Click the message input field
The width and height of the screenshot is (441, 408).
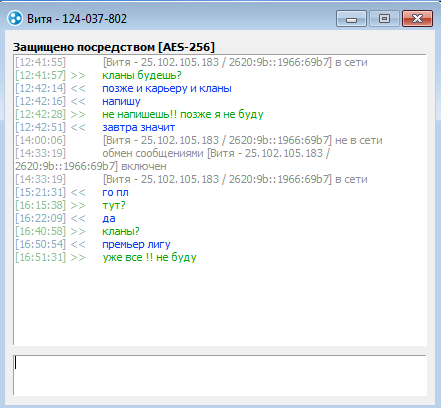point(220,375)
